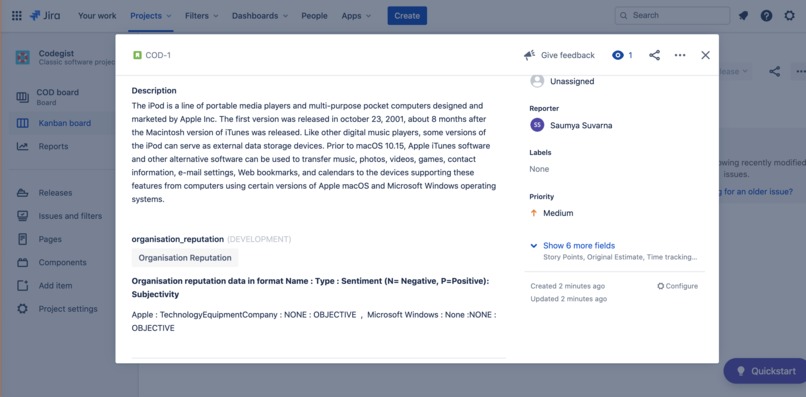Click the Saumya Suvarna reporter name

click(x=581, y=125)
